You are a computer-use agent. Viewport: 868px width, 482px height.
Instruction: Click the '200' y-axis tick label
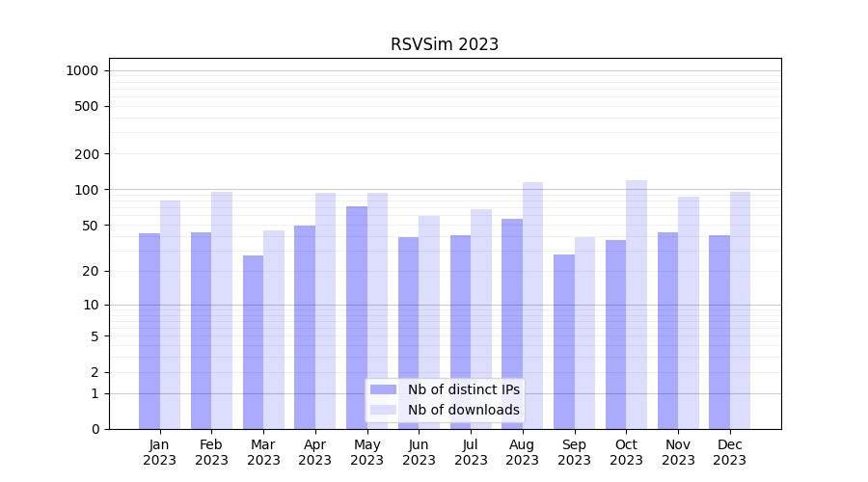click(87, 154)
